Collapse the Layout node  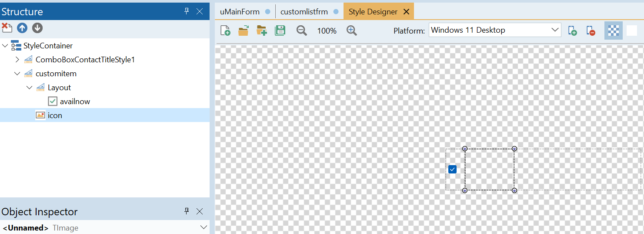(x=29, y=88)
